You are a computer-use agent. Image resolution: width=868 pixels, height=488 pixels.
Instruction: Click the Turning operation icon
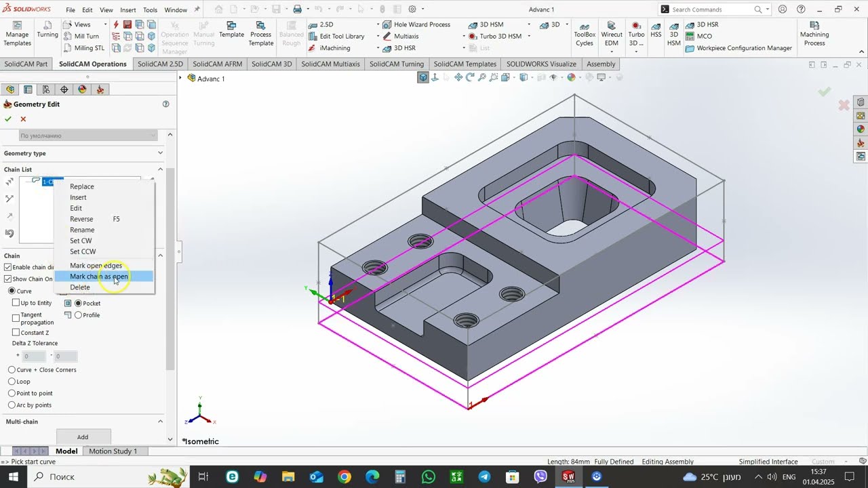47,30
